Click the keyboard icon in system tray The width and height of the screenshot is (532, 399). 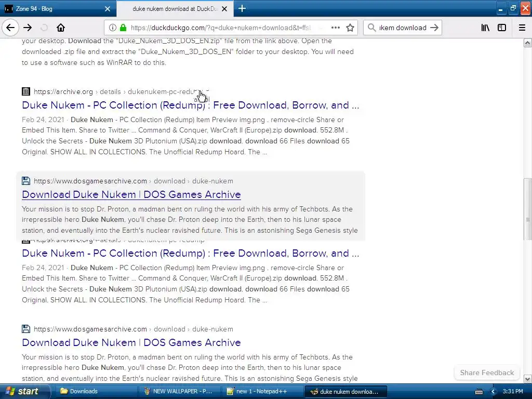[479, 392]
